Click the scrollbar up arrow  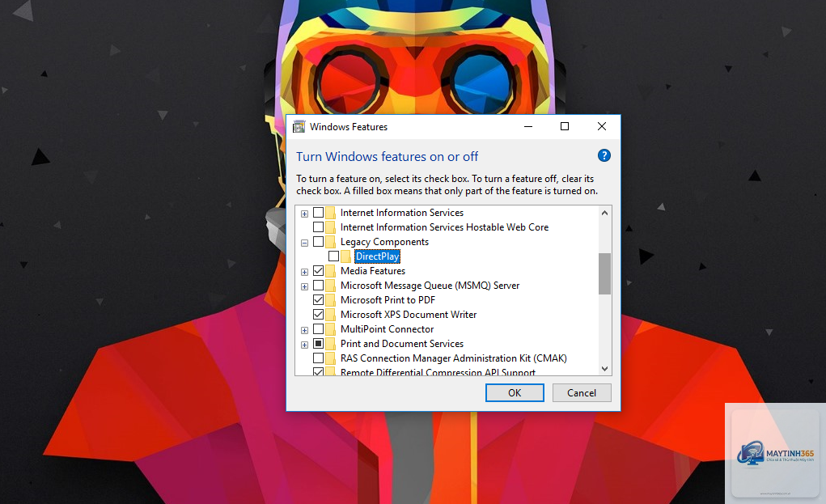click(605, 213)
